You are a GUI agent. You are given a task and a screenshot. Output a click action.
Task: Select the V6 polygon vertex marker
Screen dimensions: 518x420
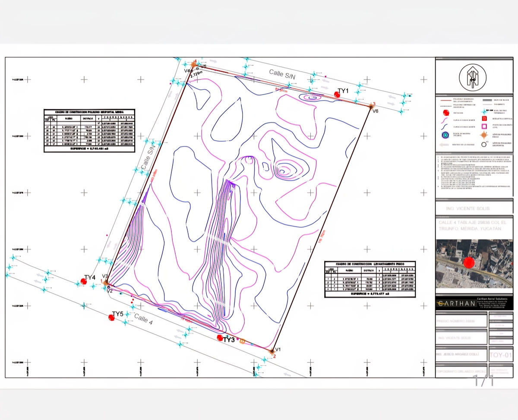(371, 106)
